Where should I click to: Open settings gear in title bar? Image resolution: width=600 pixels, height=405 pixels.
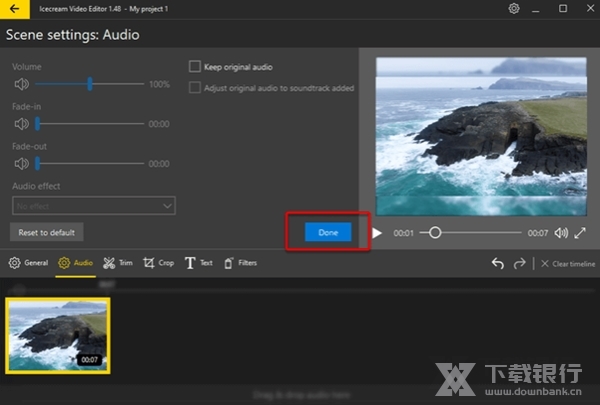[514, 8]
